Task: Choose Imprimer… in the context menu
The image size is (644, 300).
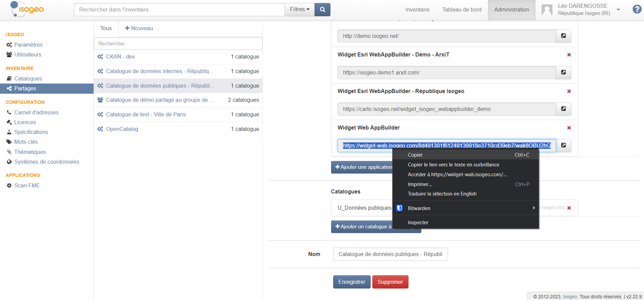Action: (x=466, y=184)
